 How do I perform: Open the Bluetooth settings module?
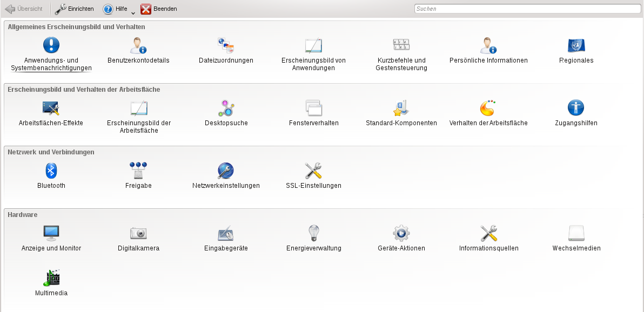pos(51,171)
